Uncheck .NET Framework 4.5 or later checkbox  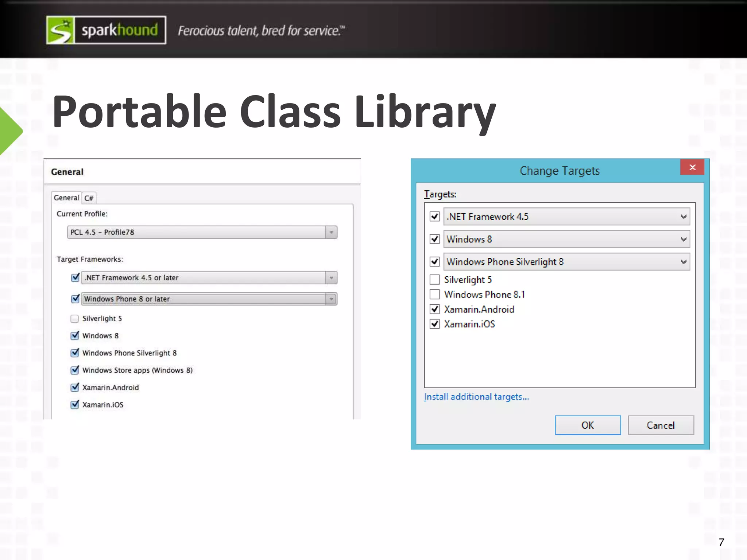(75, 277)
